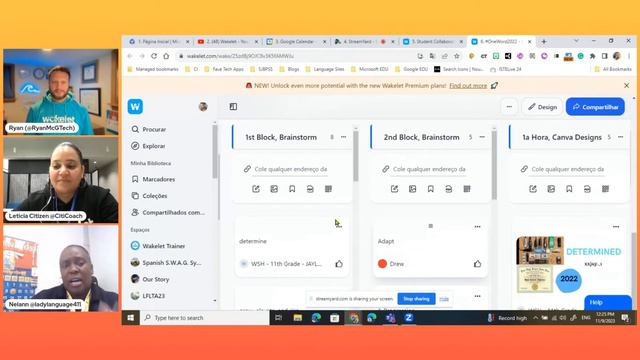Open Explorar in sidebar
The height and width of the screenshot is (360, 640).
(149, 146)
